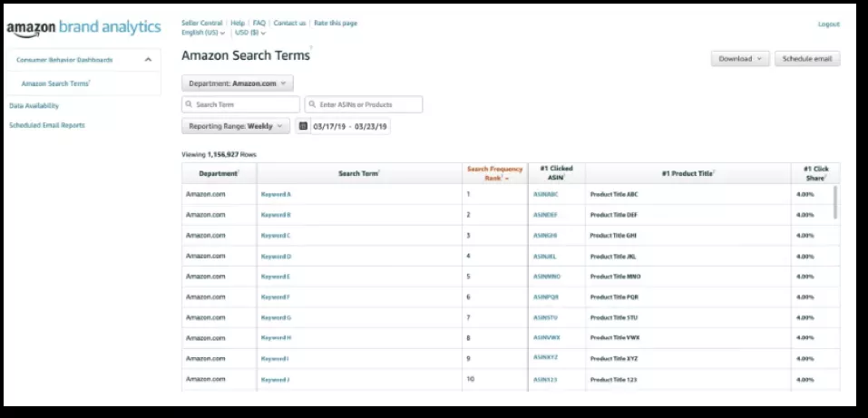This screenshot has height=418, width=868.
Task: Open the ASIN123 link
Action: point(545,380)
